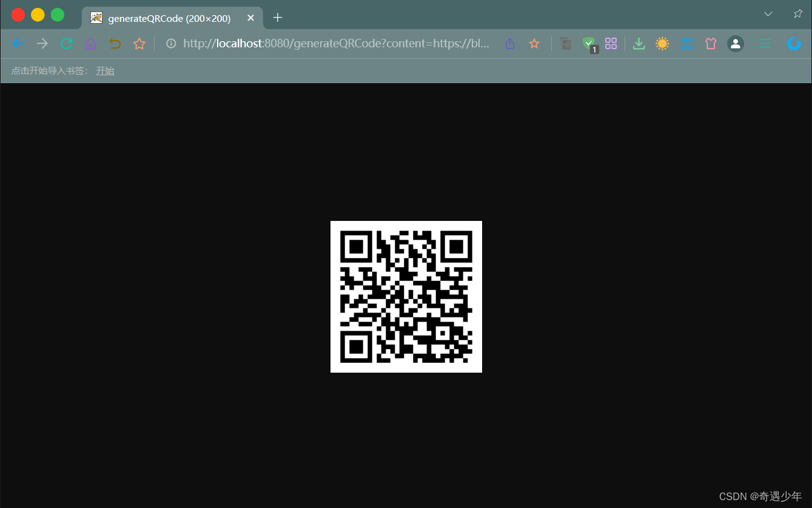Click the undo closed-tab arrow icon
Screen dimensions: 812x508
pyautogui.click(x=115, y=44)
